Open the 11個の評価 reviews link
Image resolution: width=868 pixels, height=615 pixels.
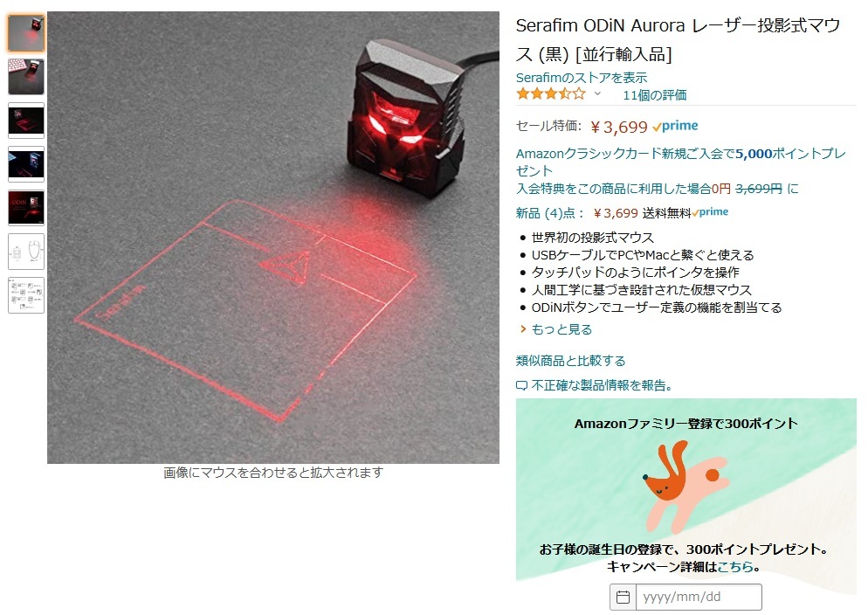click(654, 95)
